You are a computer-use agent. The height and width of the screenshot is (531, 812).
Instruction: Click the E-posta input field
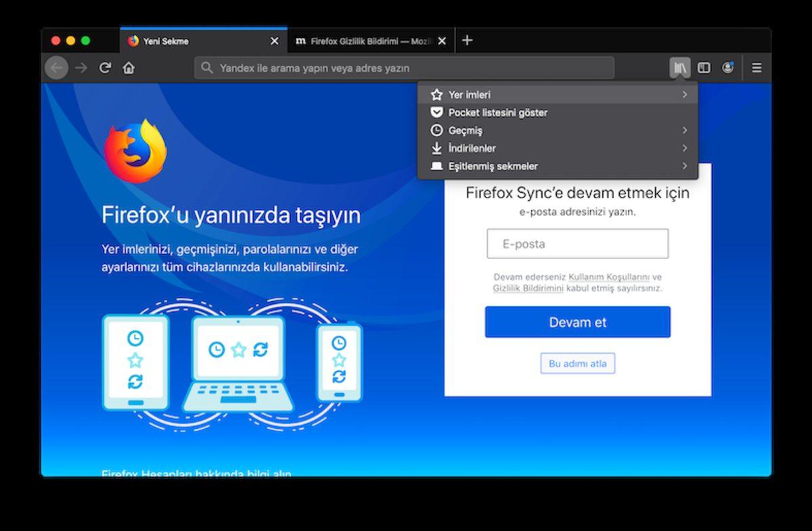click(x=577, y=244)
